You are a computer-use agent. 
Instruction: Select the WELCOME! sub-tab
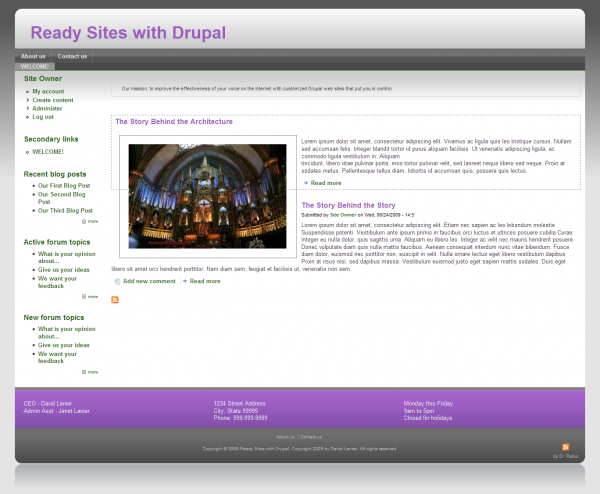coord(35,67)
